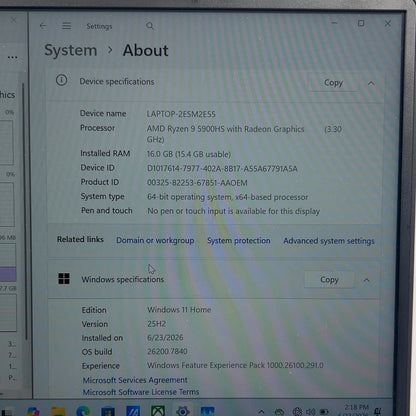Maximize the Settings window
The image size is (416, 416).
(361, 23)
